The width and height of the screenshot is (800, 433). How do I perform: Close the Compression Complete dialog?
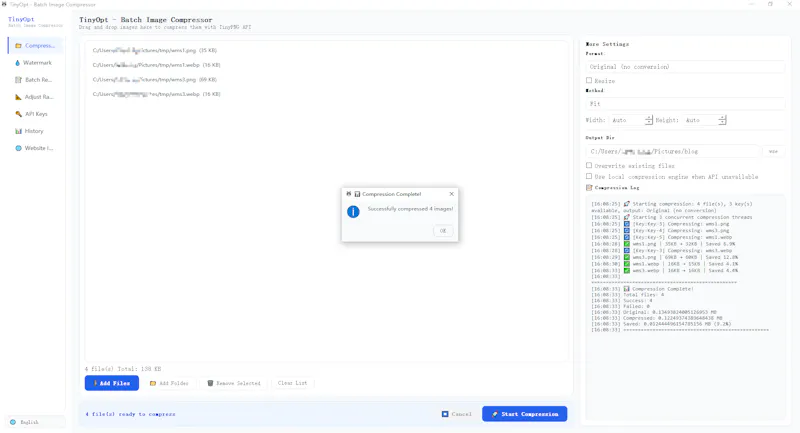452,194
